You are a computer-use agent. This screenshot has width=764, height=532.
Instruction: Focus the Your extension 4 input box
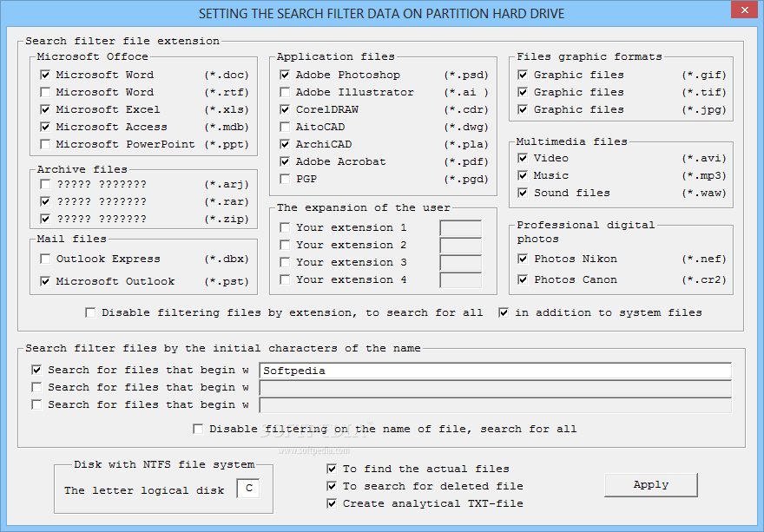click(460, 280)
